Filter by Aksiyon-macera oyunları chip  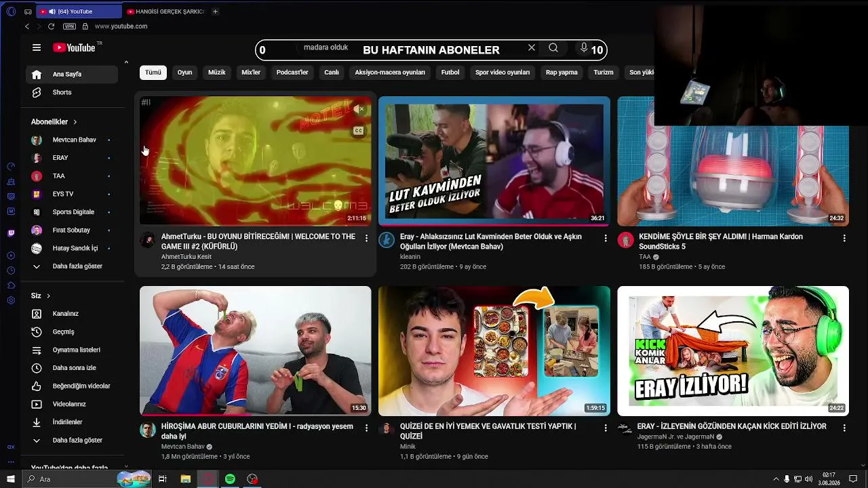tap(390, 73)
